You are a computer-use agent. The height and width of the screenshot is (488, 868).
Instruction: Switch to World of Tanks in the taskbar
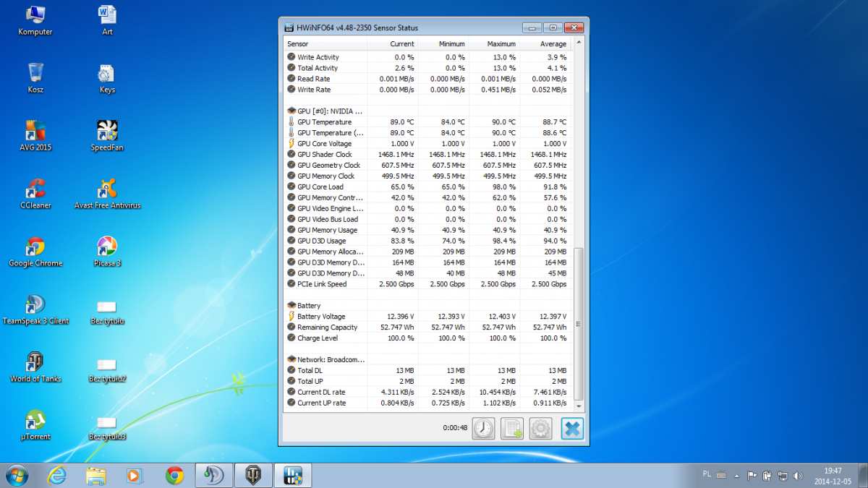point(253,475)
